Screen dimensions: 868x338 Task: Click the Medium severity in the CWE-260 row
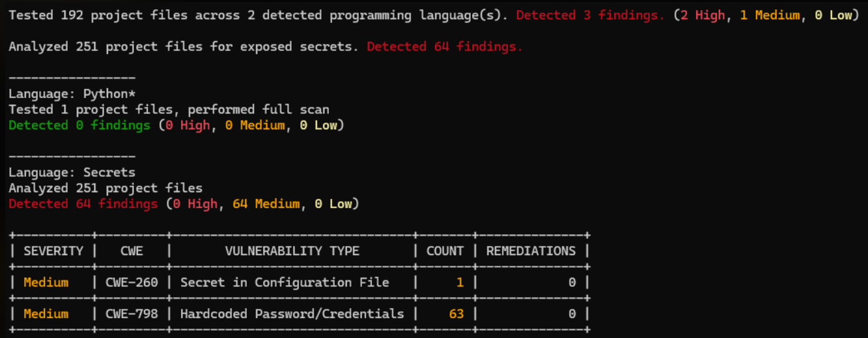coord(46,282)
